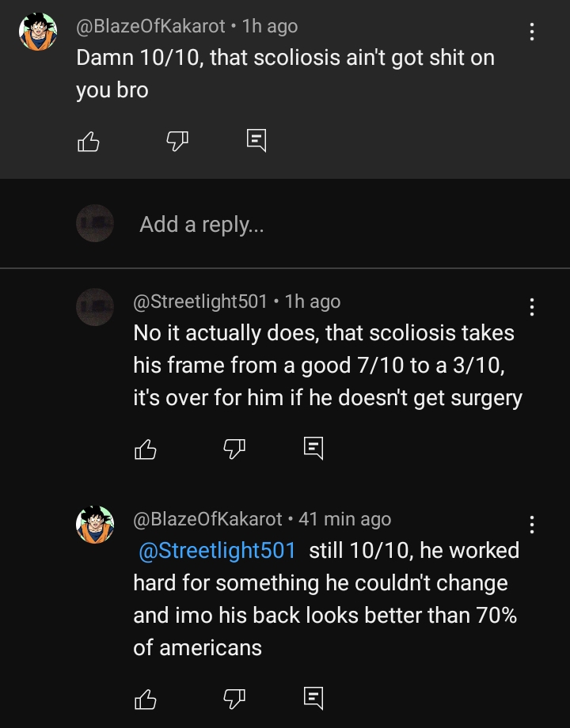Open options for BlazeOfKakarot's reply

coord(532,526)
